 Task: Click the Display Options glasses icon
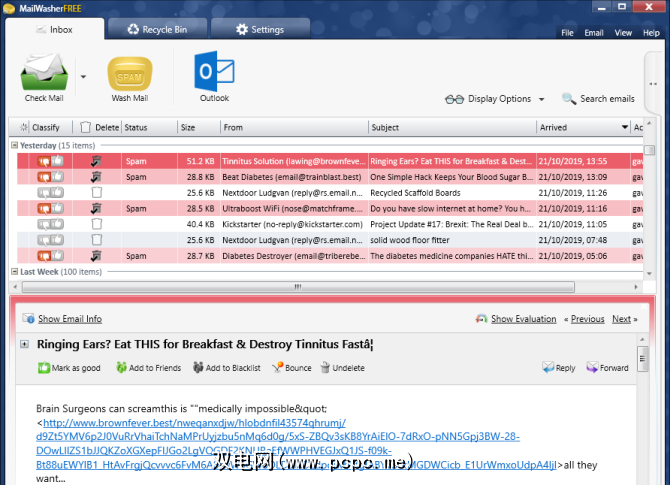pyautogui.click(x=454, y=99)
